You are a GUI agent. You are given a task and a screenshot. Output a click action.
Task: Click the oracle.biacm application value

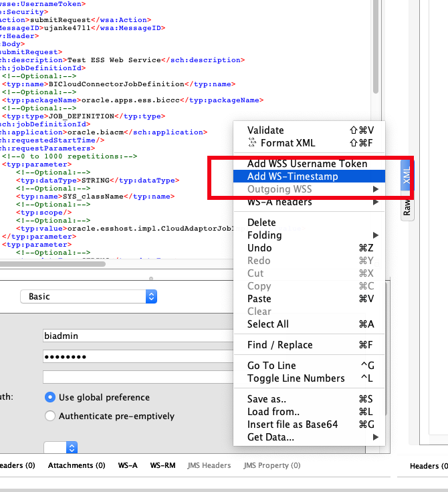(96, 132)
